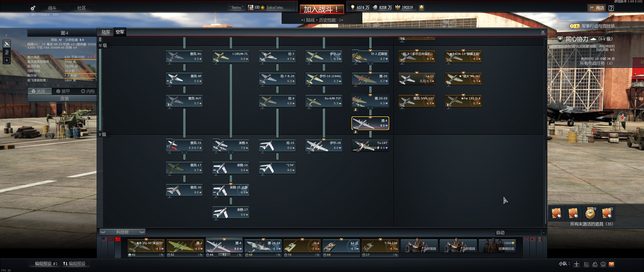Click the second booster item icon
This screenshot has width=644, height=272.
[573, 213]
